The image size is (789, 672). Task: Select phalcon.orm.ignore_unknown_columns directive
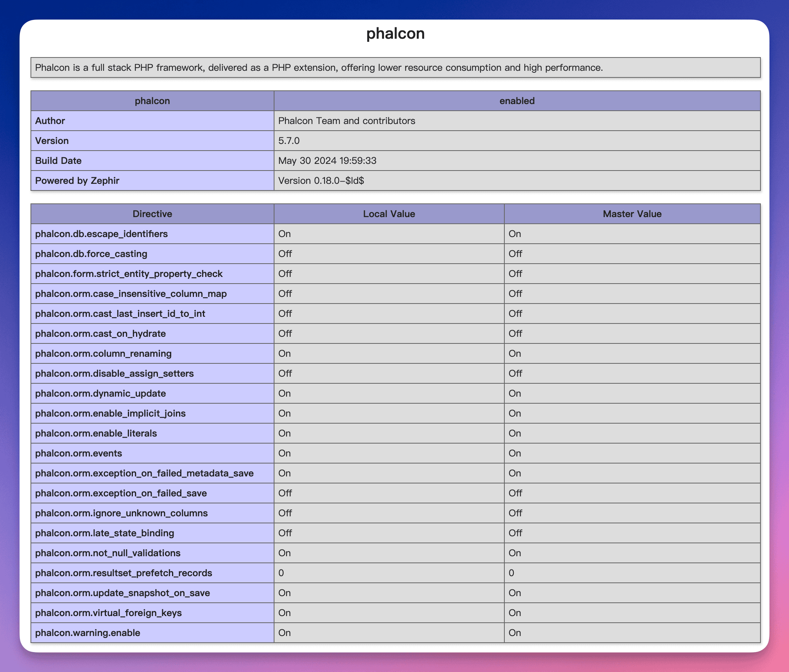(122, 513)
